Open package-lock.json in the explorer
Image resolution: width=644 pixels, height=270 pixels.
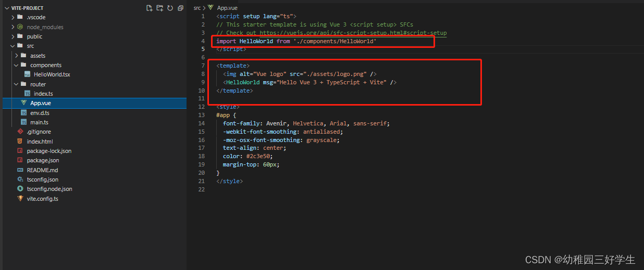point(49,151)
